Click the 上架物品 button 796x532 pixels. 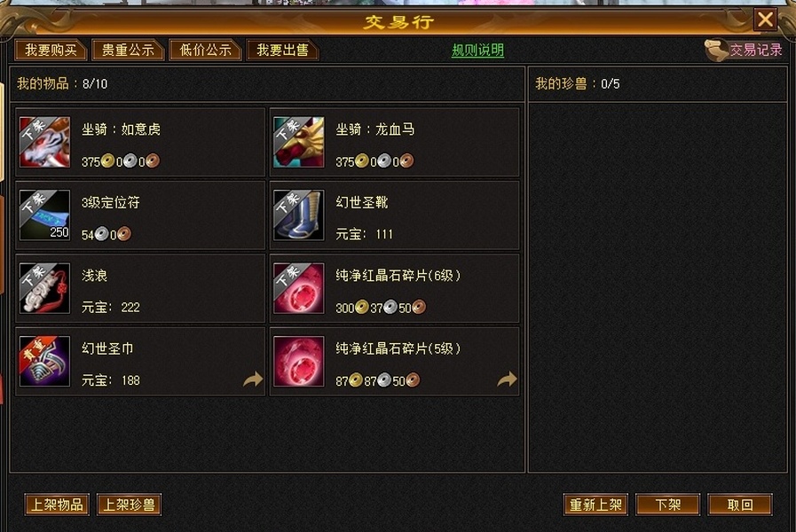pyautogui.click(x=57, y=505)
